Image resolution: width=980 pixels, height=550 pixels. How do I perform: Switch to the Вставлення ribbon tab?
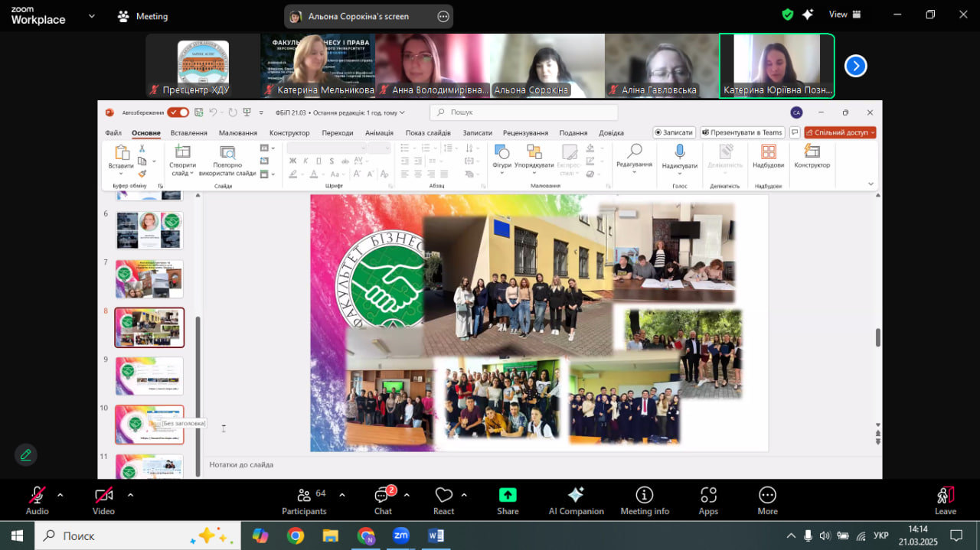tap(189, 132)
